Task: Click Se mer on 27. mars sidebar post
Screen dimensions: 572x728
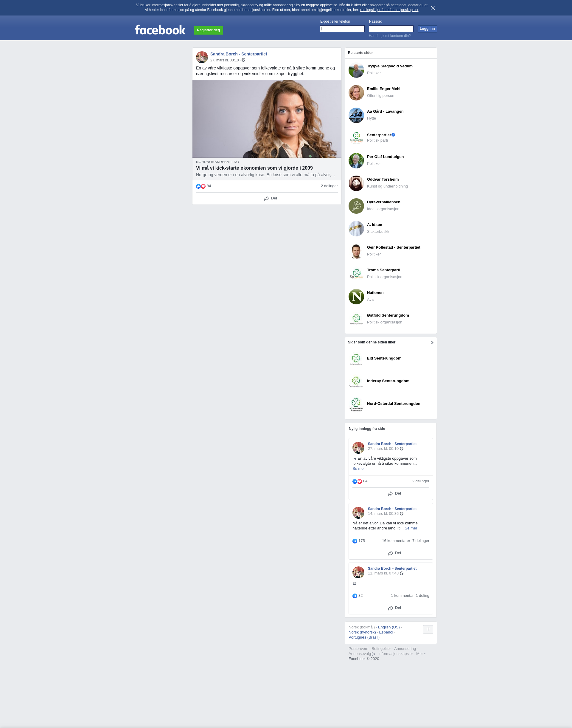Action: point(358,469)
